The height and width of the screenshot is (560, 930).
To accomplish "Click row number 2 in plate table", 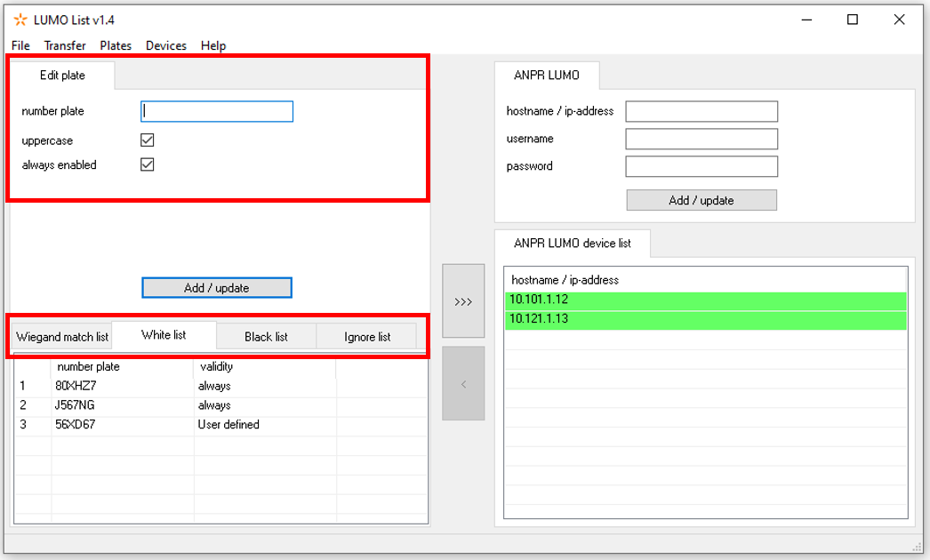I will click(23, 405).
